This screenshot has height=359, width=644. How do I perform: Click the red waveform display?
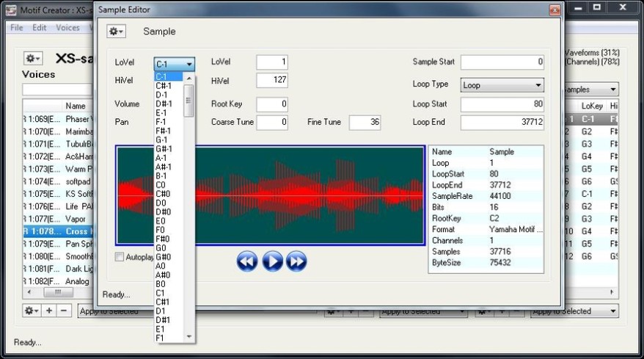point(270,195)
